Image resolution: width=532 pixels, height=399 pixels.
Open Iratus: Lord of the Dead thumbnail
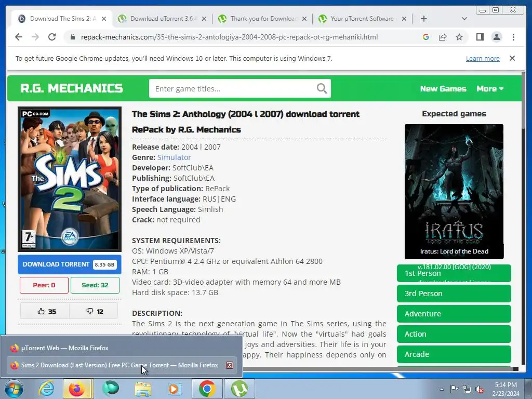pos(454,191)
